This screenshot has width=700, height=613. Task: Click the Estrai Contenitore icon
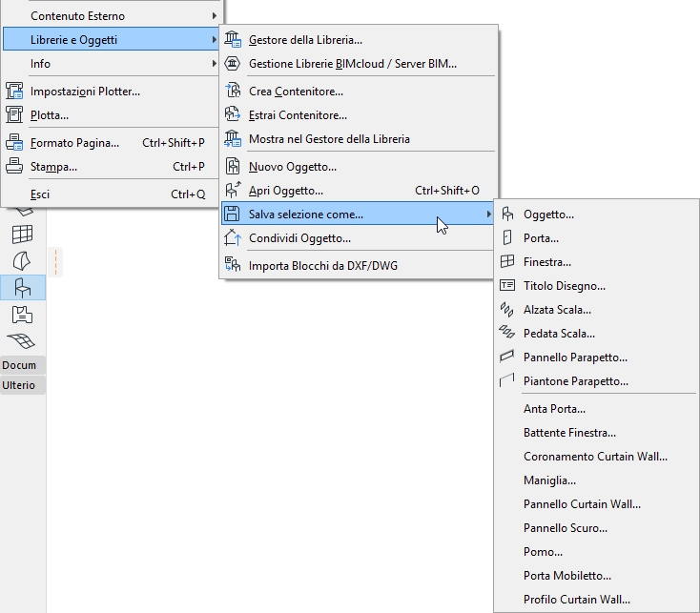pyautogui.click(x=232, y=114)
